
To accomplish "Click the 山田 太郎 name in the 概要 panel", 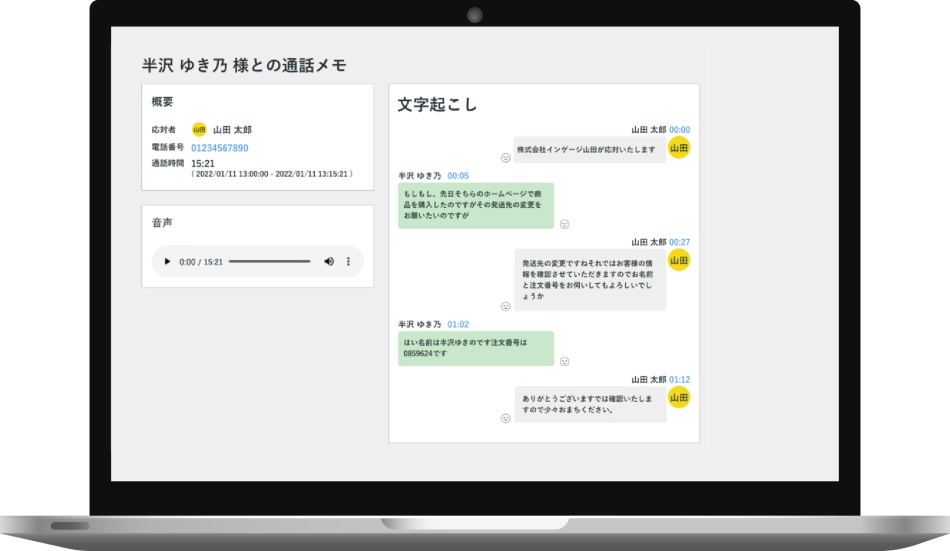I will click(x=232, y=130).
